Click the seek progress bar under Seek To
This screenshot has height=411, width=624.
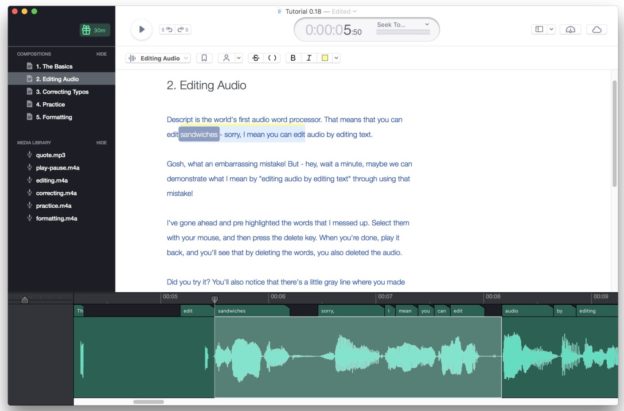point(403,32)
